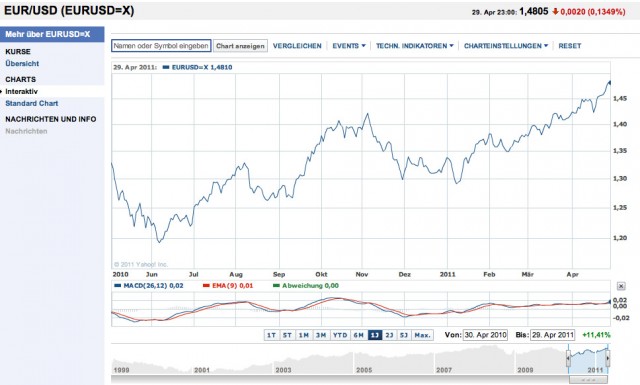This screenshot has width=640, height=385.
Task: Click the 1,4805 quote price
Action: click(534, 11)
